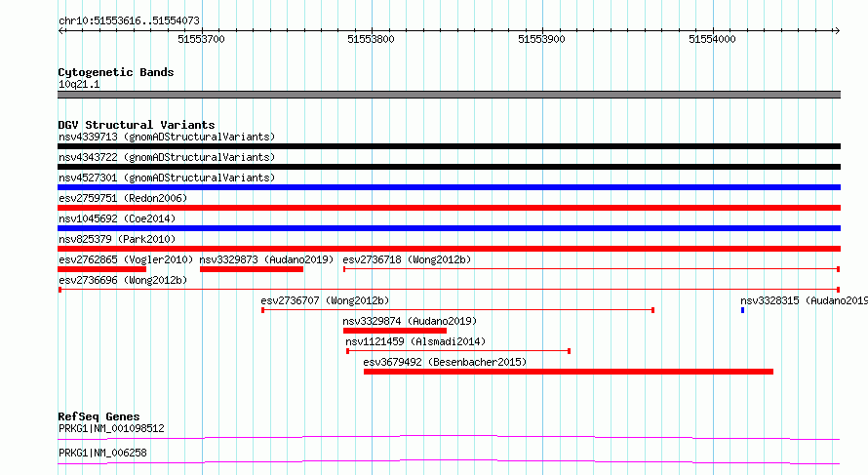Click the right scroll arrow on the ruler
This screenshot has width=868, height=475.
837,30
